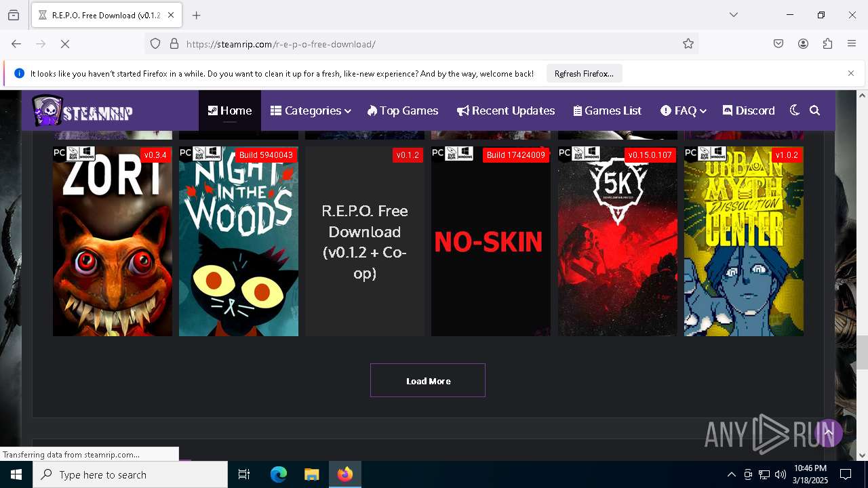The image size is (868, 488).
Task: Select the R.E.P.O. Free Download tab
Action: 106,15
